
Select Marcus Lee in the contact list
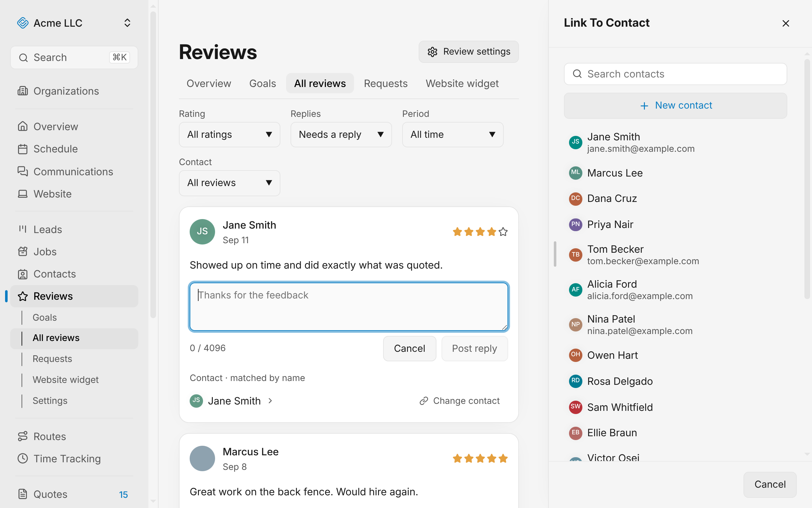[x=675, y=173]
